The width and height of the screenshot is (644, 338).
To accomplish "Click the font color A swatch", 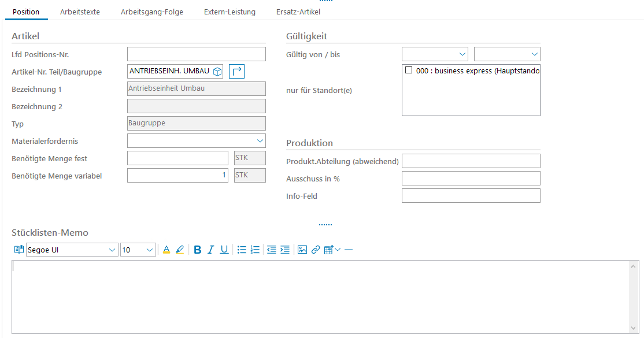I will [166, 250].
